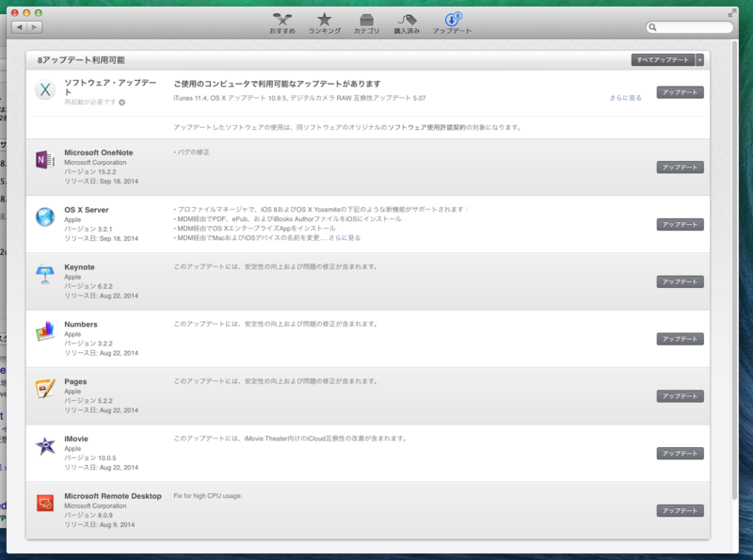Click バージョン 15.2.2 under OneNote
This screenshot has height=560, width=753.
click(x=90, y=172)
